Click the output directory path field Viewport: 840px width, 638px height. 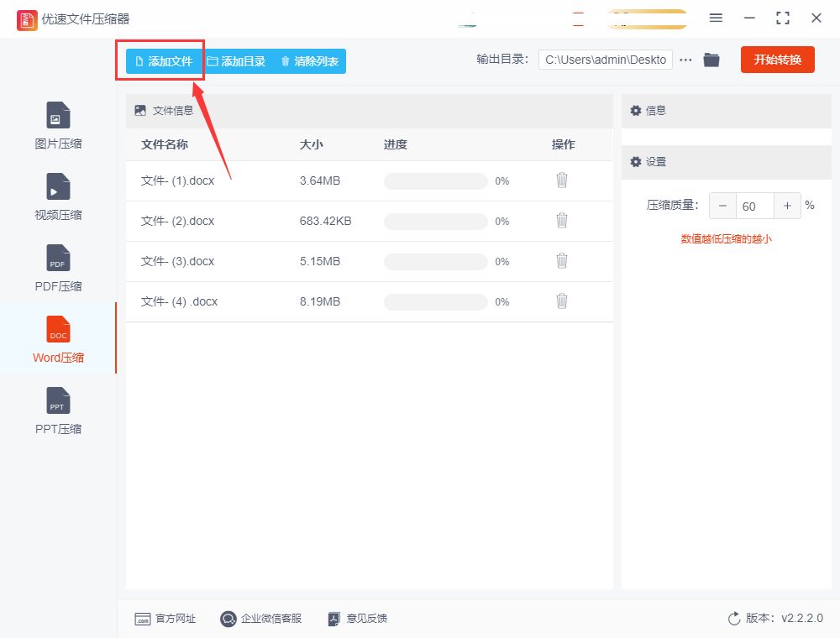[x=606, y=60]
